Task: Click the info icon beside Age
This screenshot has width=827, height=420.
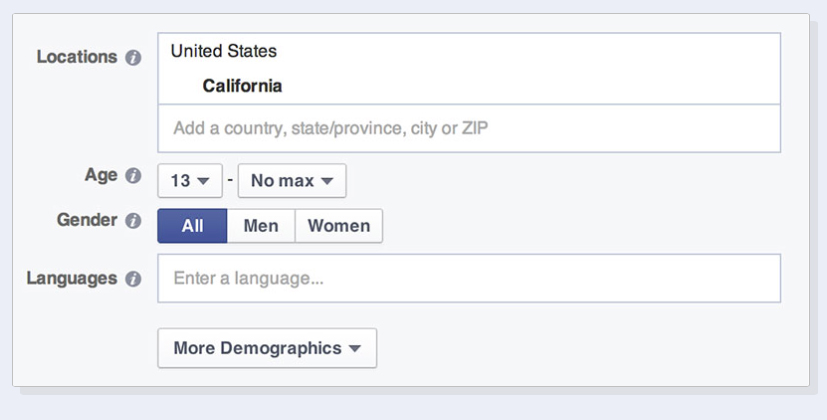Action: (132, 176)
